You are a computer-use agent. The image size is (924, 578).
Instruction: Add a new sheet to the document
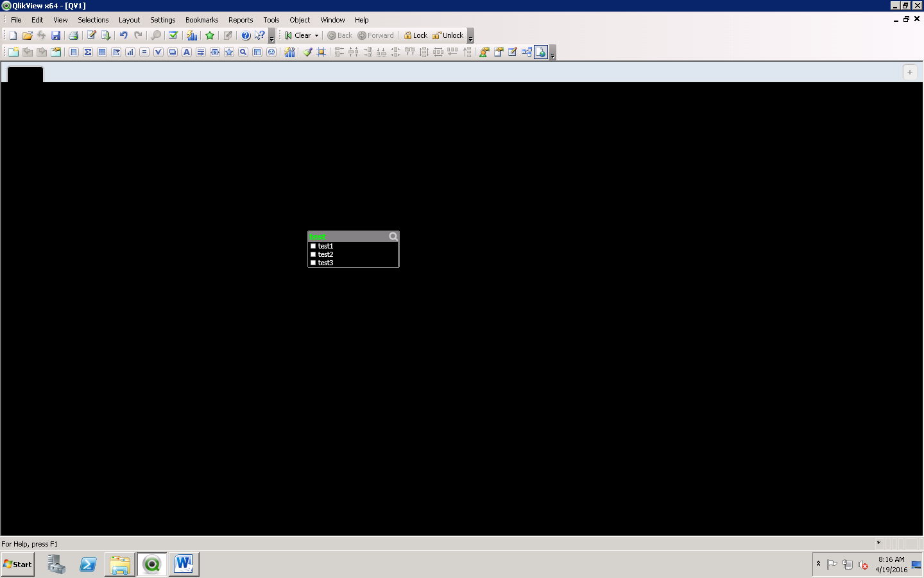click(13, 52)
